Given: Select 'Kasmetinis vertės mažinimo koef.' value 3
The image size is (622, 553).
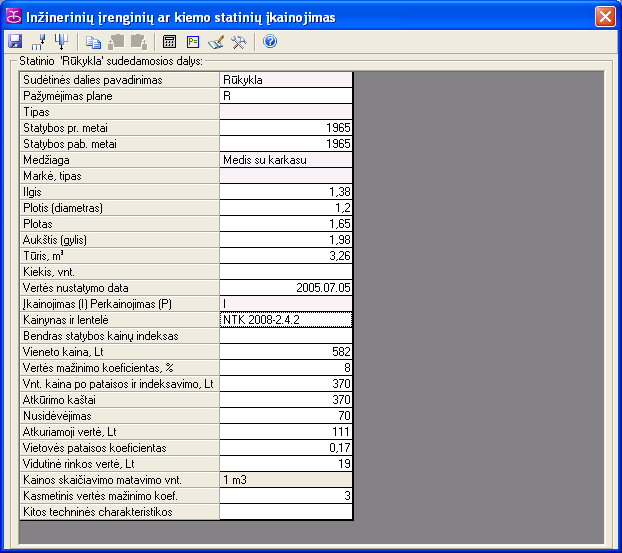Looking at the screenshot, I should tap(286, 496).
